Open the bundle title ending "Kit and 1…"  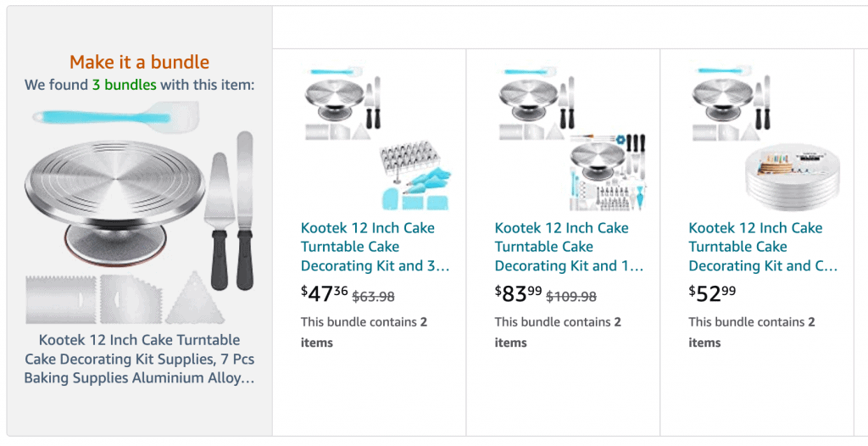pyautogui.click(x=569, y=247)
